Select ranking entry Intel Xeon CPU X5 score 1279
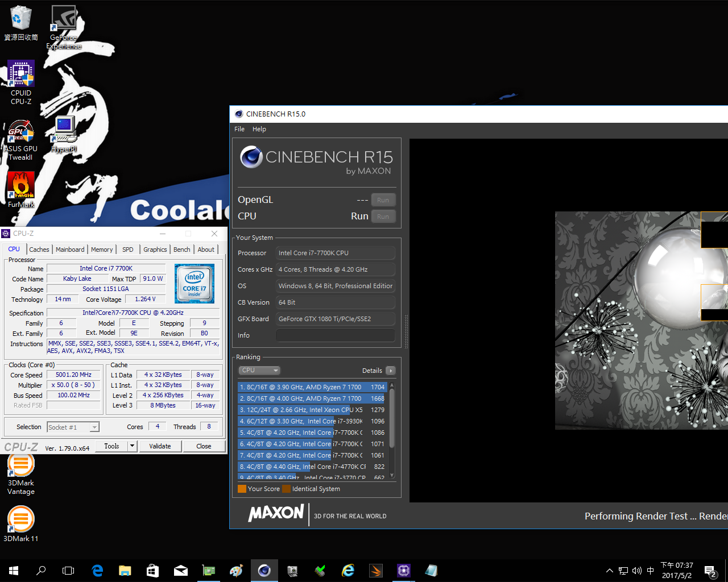The height and width of the screenshot is (582, 728). 312,410
